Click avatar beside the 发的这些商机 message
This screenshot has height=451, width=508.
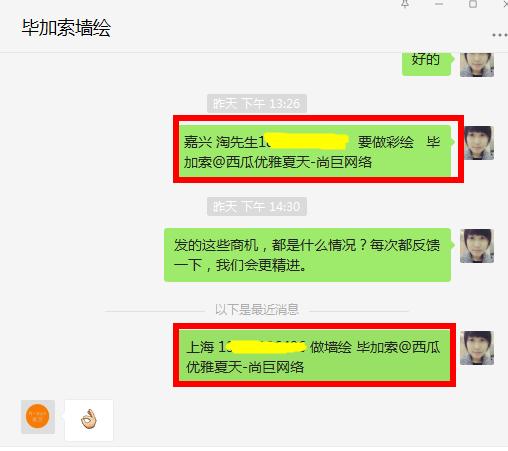477,246
